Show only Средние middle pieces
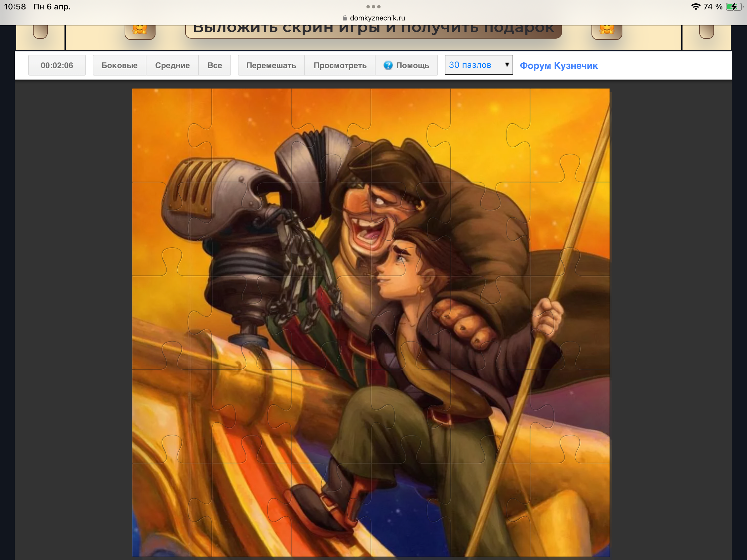The height and width of the screenshot is (560, 747). pyautogui.click(x=172, y=65)
